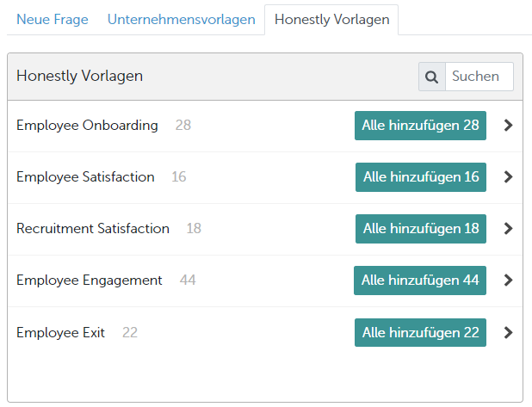The height and width of the screenshot is (407, 532).
Task: Click Alle hinzufügen 44 for Employee Engagement
Action: pos(419,280)
